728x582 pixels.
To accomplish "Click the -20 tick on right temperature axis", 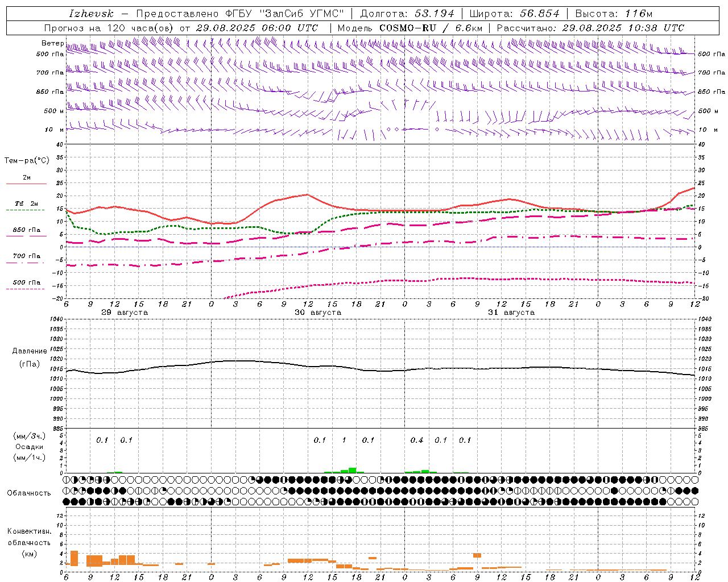I will pos(702,298).
